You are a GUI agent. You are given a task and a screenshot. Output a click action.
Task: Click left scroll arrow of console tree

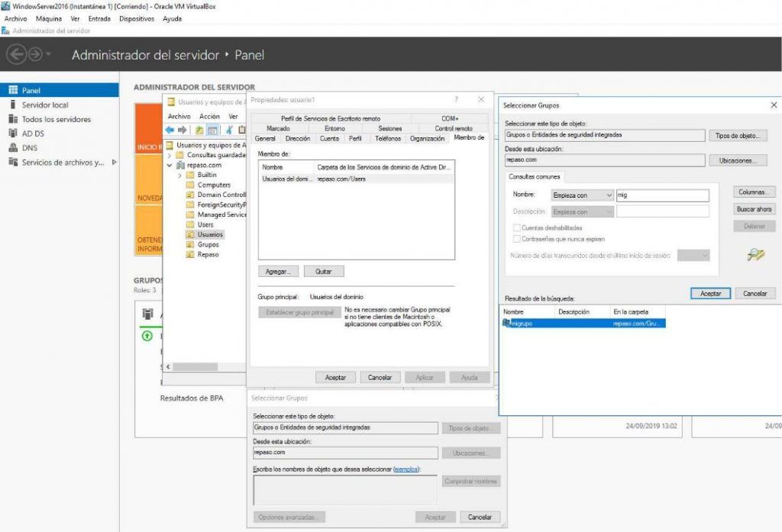[x=168, y=367]
